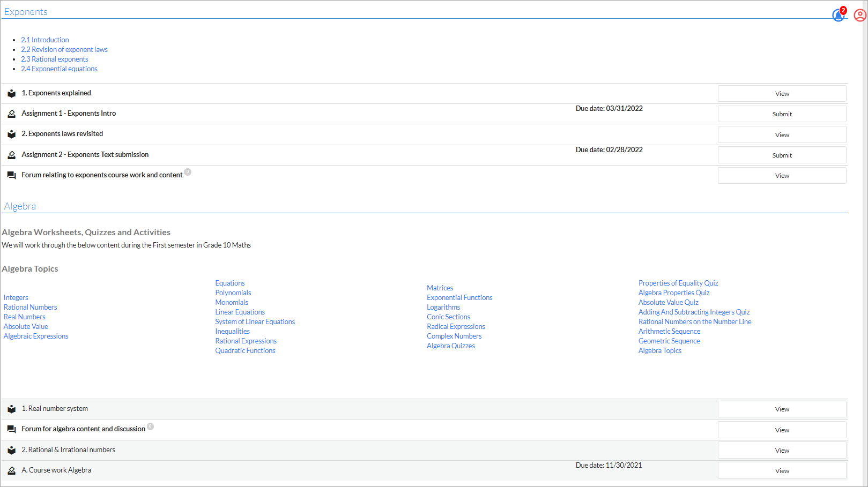Open 2.2 Revision of exponent laws
The image size is (868, 487).
click(x=64, y=50)
